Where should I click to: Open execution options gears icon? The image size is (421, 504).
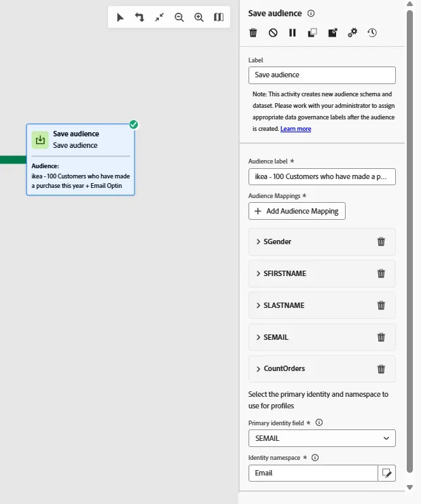tap(352, 33)
